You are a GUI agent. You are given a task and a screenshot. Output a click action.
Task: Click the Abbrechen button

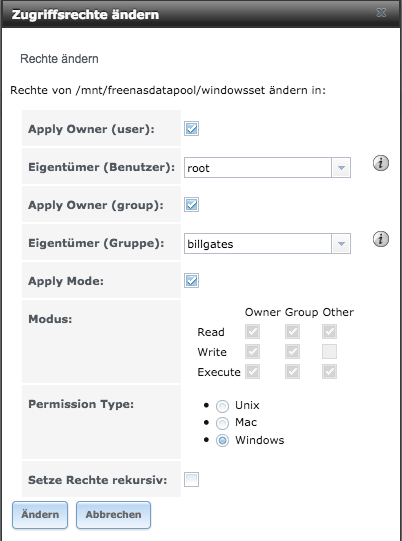tap(113, 515)
